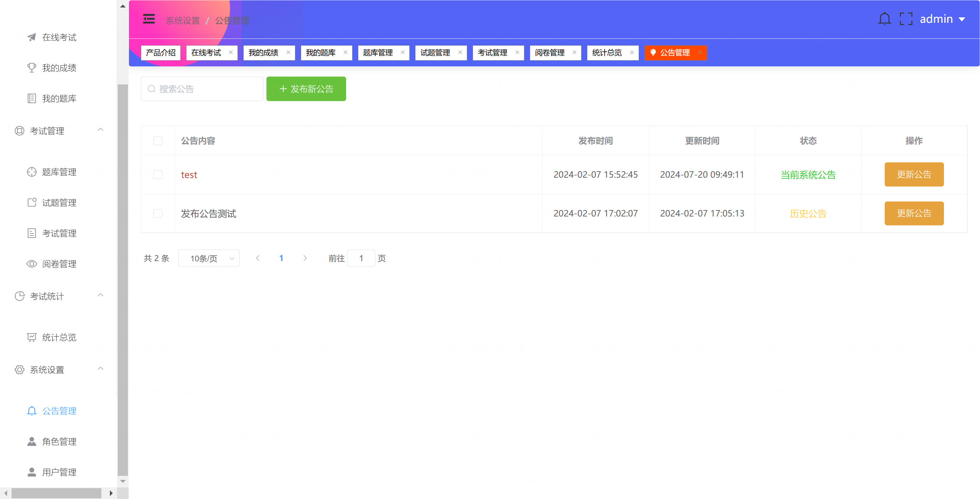Image resolution: width=980 pixels, height=499 pixels.
Task: Click the notification bell icon
Action: click(x=884, y=19)
